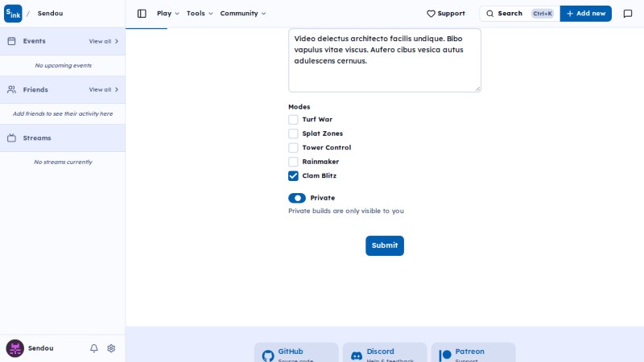The height and width of the screenshot is (362, 644).
Task: Click the Sendou breadcrumb link
Action: pyautogui.click(x=50, y=14)
